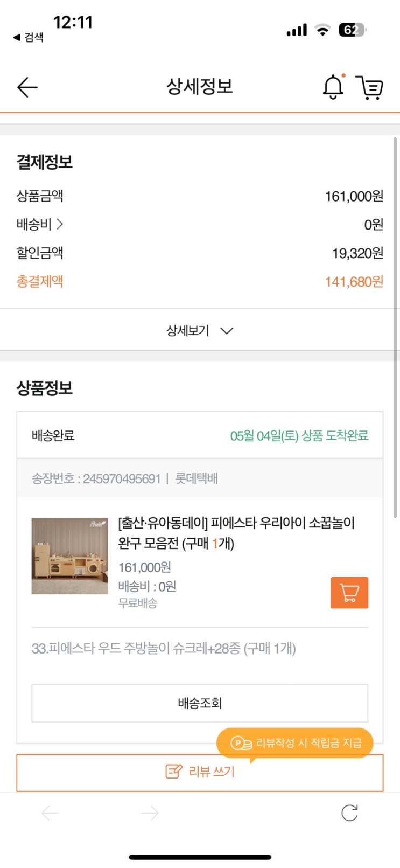The width and height of the screenshot is (400, 868).
Task: Tap the 33.피에스타 우드 주방놀이 option text
Action: (164, 648)
